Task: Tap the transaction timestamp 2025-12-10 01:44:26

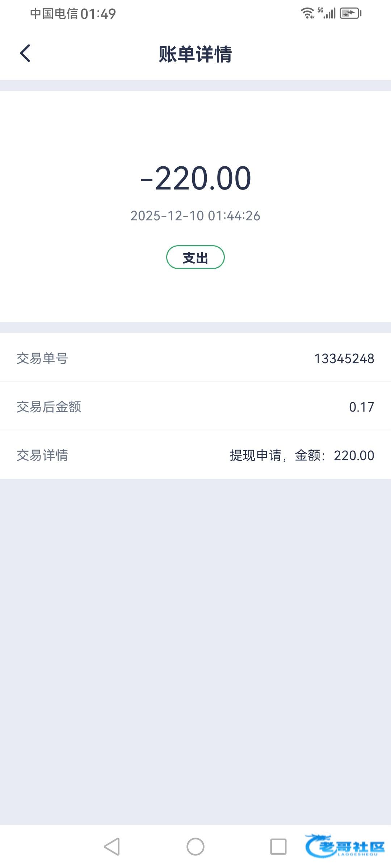Action: click(x=195, y=216)
